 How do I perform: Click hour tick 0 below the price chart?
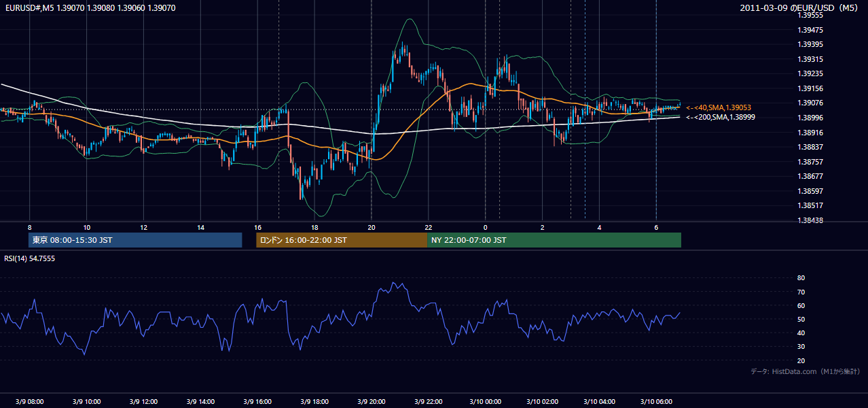coord(485,227)
